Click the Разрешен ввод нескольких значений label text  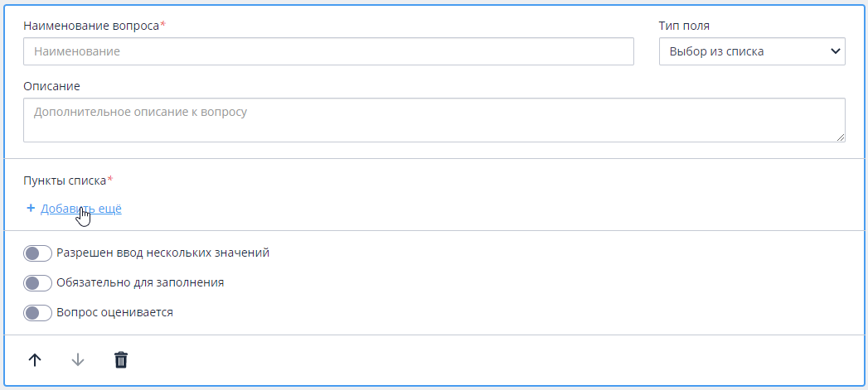click(162, 253)
